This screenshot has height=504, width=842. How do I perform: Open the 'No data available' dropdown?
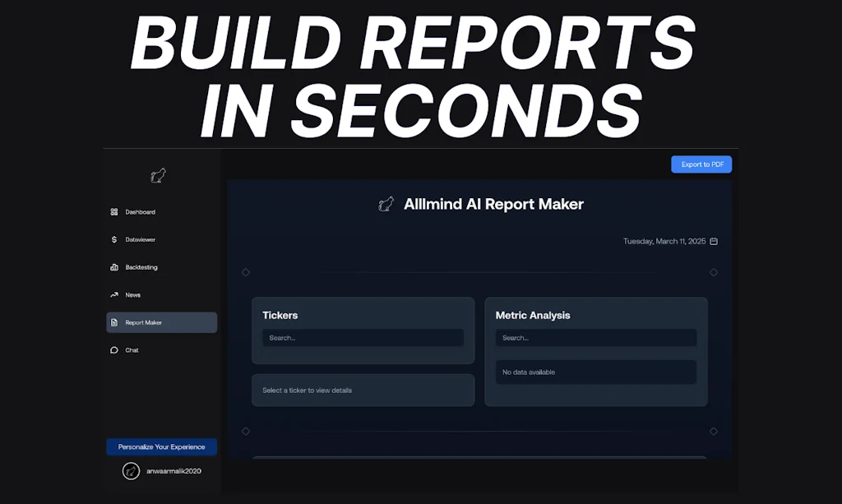(595, 372)
